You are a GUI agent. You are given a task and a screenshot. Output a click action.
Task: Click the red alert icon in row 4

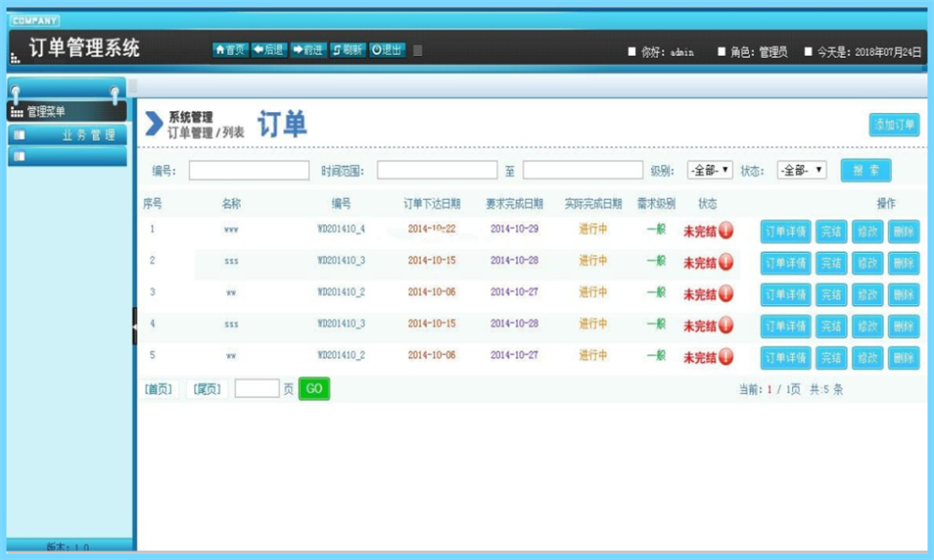726,325
